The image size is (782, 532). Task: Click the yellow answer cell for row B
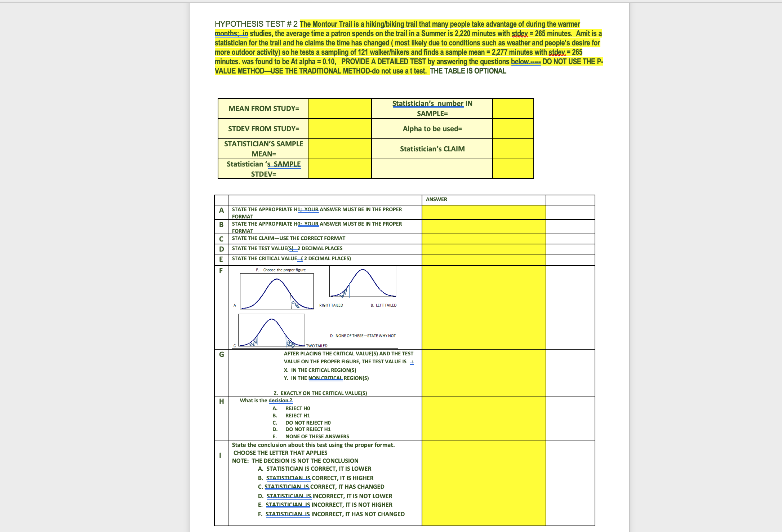click(484, 227)
